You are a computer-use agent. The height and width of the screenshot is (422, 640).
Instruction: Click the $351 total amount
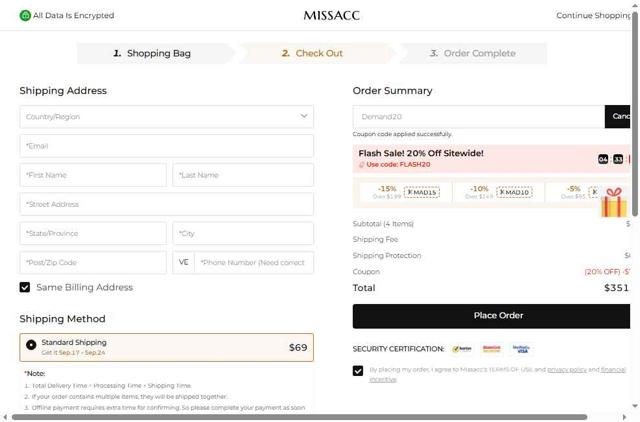click(x=616, y=288)
